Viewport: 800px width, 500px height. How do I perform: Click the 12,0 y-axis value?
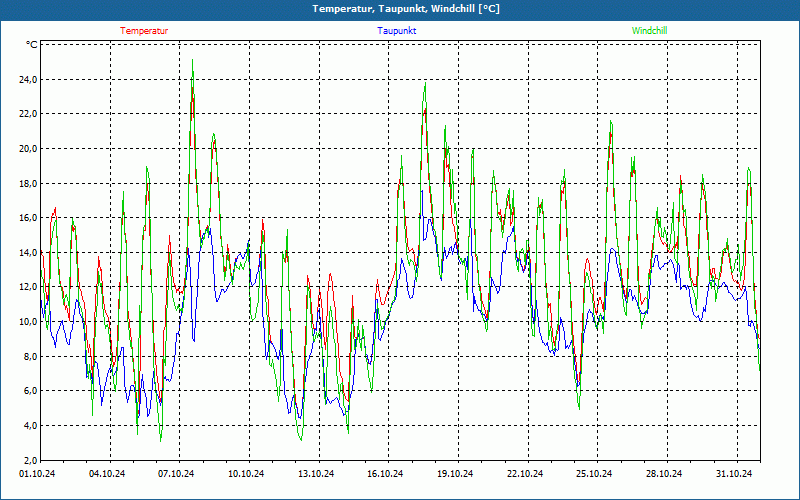(x=28, y=287)
